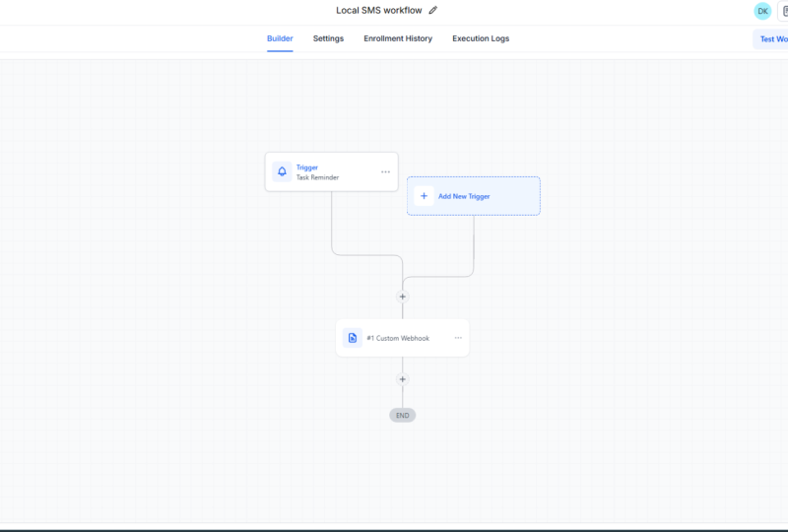Select the Task Reminder text
The width and height of the screenshot is (788, 532).
click(317, 177)
